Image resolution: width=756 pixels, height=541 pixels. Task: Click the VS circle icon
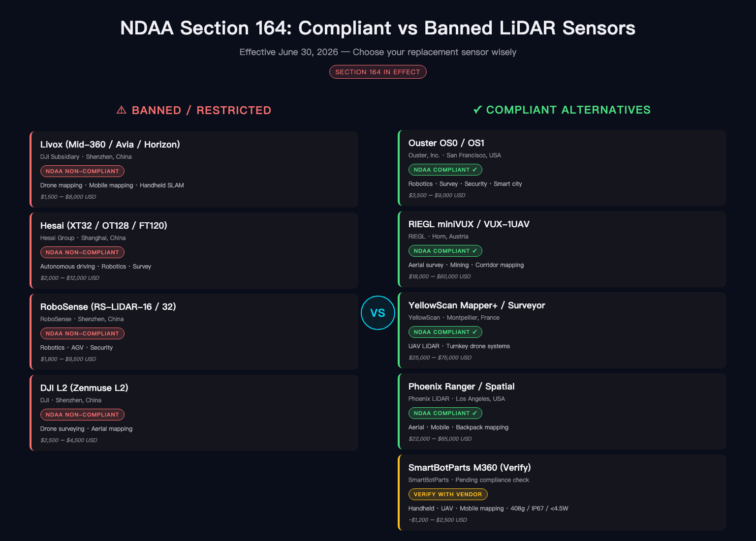pyautogui.click(x=378, y=313)
